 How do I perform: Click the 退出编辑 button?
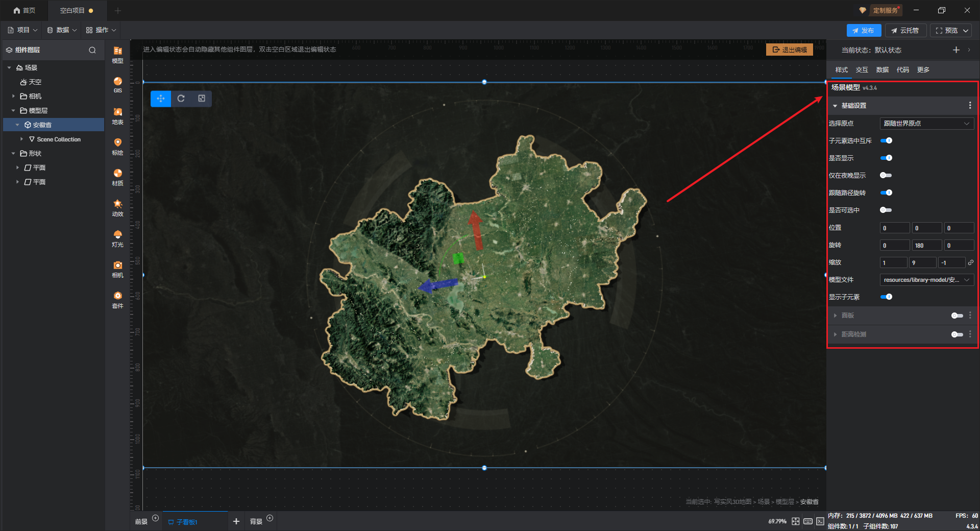click(790, 50)
